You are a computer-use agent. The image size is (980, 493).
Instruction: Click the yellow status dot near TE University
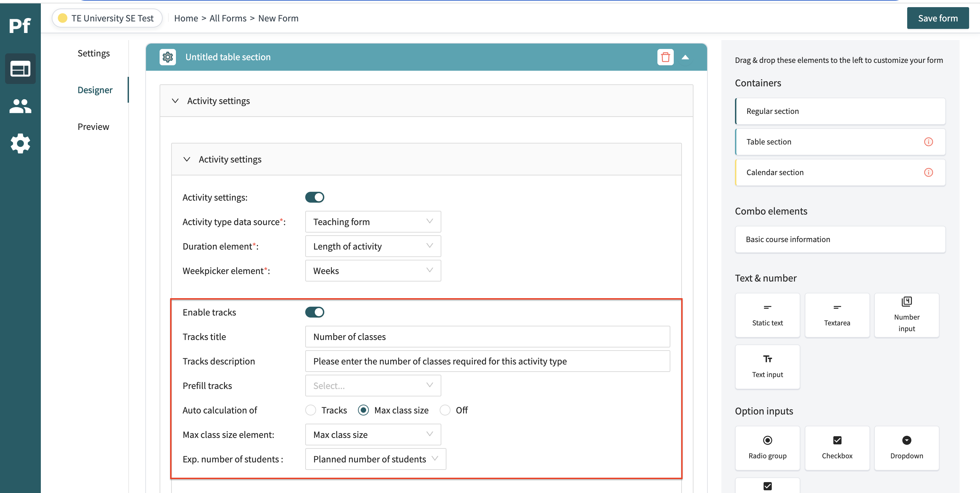tap(63, 18)
